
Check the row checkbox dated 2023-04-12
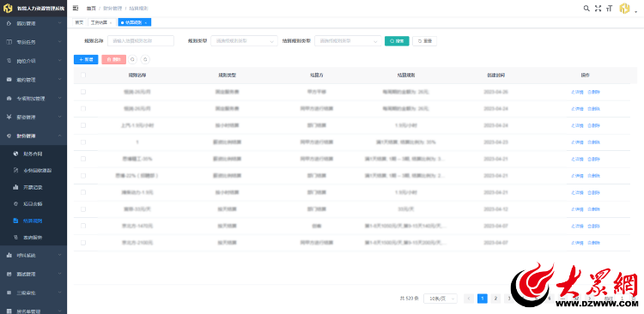tap(83, 209)
